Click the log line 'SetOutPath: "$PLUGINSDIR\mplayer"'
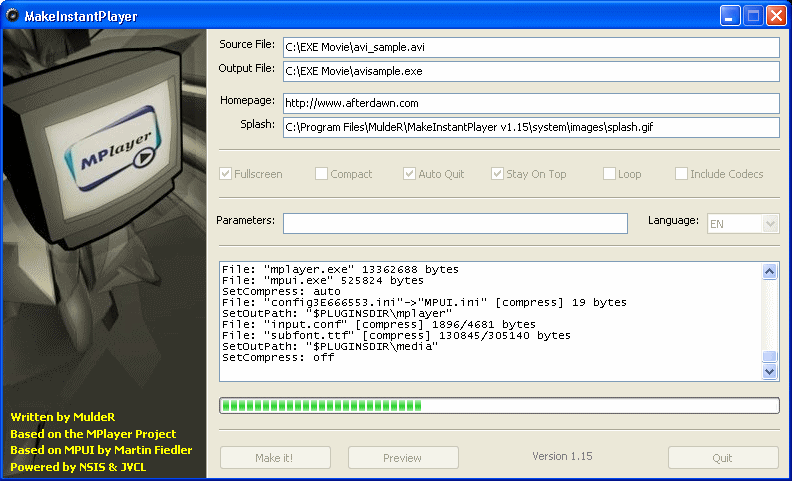The image size is (792, 481). click(x=337, y=314)
